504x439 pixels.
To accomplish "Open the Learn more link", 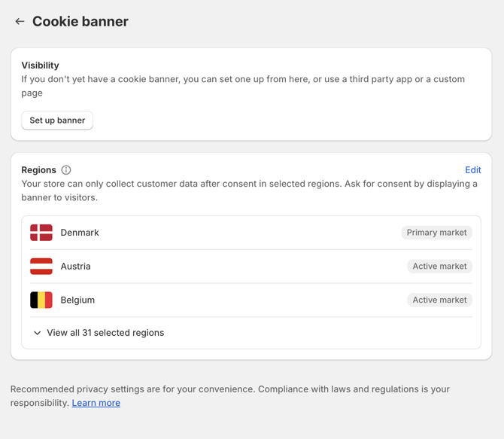I will [96, 403].
